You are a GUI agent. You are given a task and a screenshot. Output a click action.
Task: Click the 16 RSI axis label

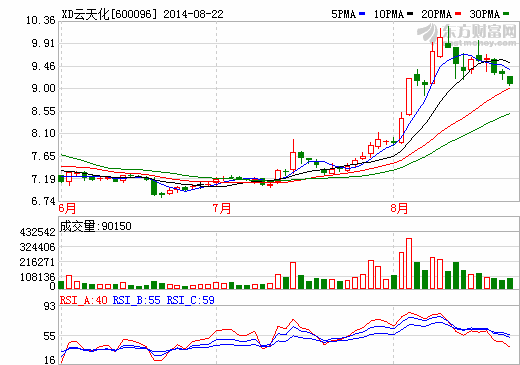point(50,360)
